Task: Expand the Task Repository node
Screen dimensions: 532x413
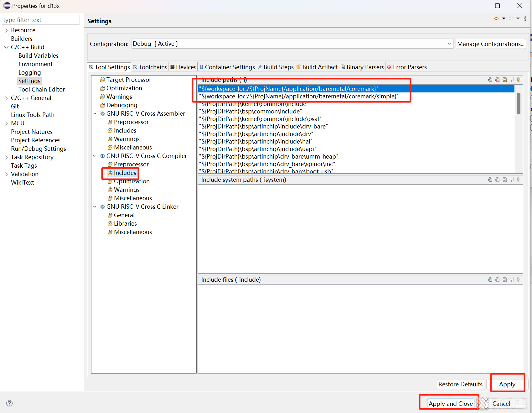Action: (6, 157)
